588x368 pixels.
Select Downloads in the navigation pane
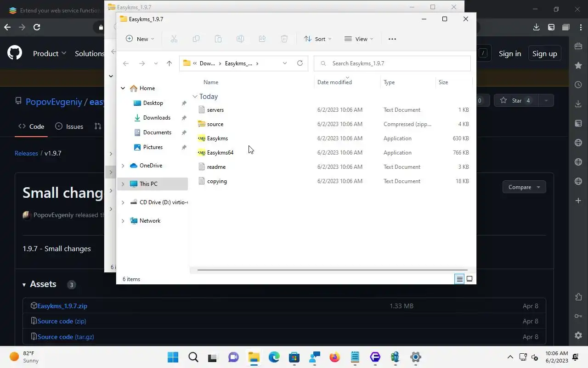(157, 118)
